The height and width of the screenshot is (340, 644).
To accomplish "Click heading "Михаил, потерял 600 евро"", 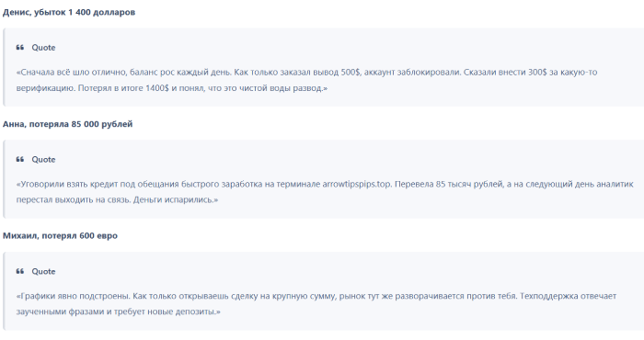I will point(60,236).
